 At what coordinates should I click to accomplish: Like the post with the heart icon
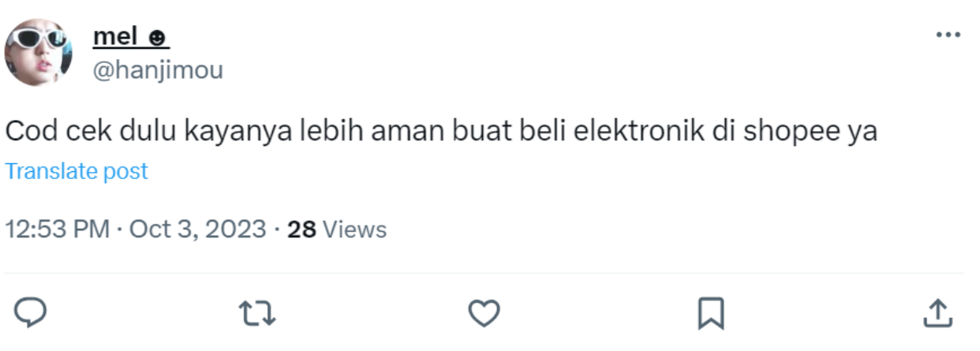click(484, 314)
